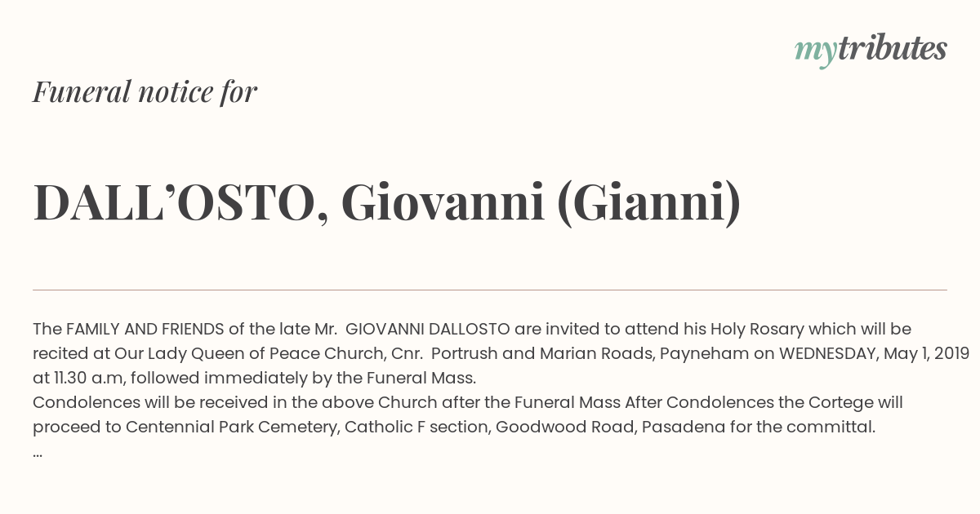
Task: Click the horizontal divider line below the title
Action: coord(490,290)
